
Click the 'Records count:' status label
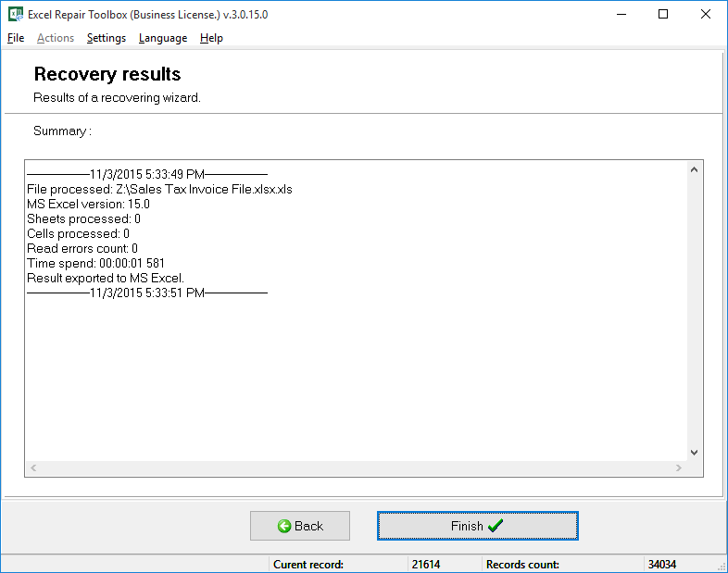coord(522,565)
